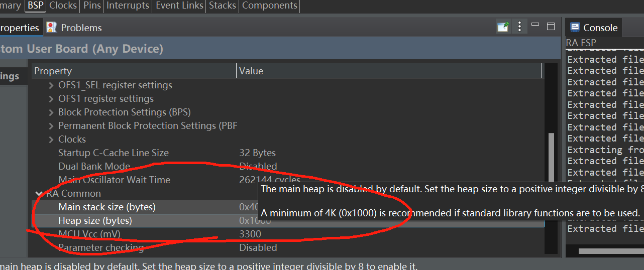Screen dimensions: 644x270
Task: Click the pin properties view icon
Action: pyautogui.click(x=503, y=27)
